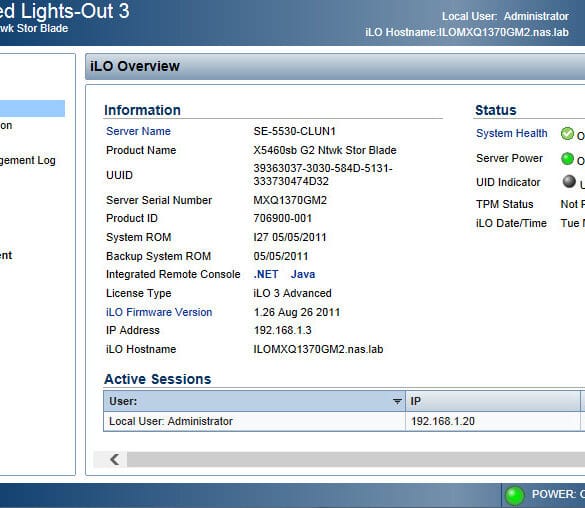Select the highlighted sidebar menu item
585x508 pixels.
click(x=32, y=109)
